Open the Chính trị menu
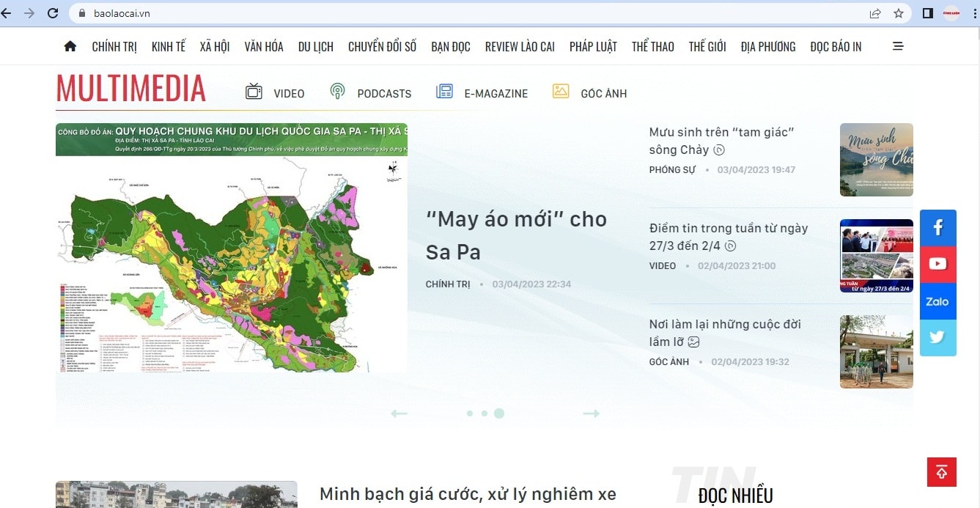Viewport: 980px width, 508px height. [114, 46]
